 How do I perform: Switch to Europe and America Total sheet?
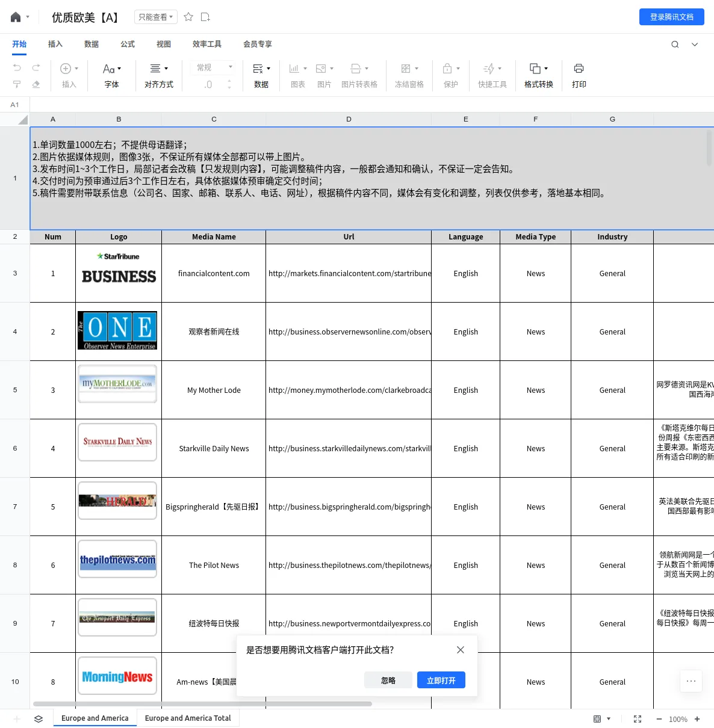188,718
